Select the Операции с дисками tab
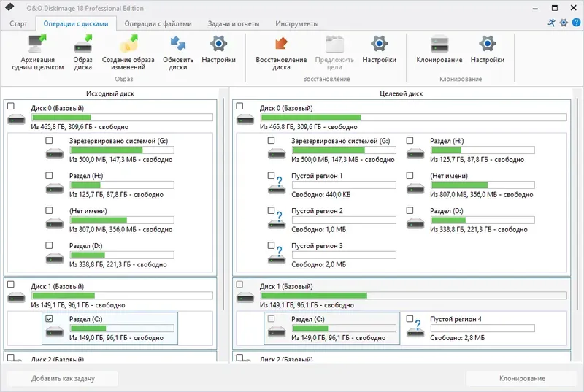Viewport: 584px width, 392px height. pos(76,23)
